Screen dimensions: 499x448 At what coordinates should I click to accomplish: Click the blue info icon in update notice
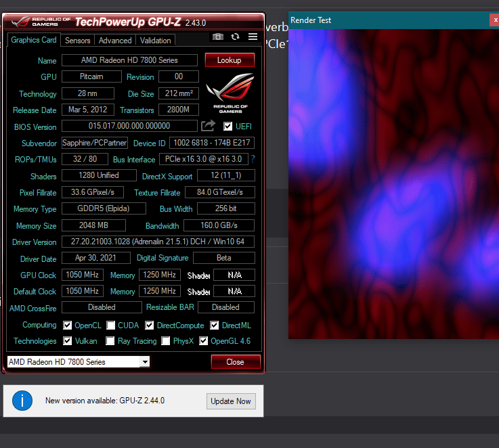tap(22, 401)
